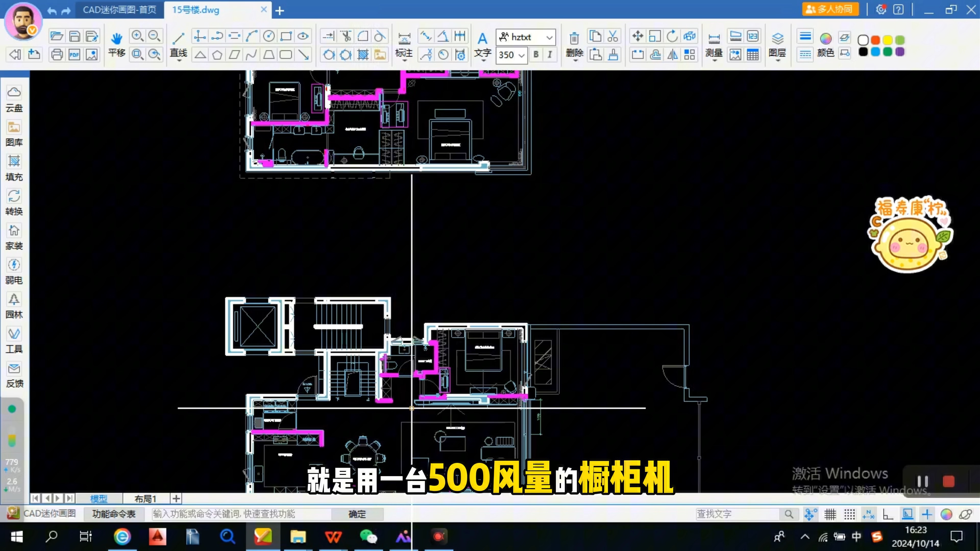This screenshot has height=551, width=980.
Task: Zoom in with the plus magnifier
Action: click(137, 36)
